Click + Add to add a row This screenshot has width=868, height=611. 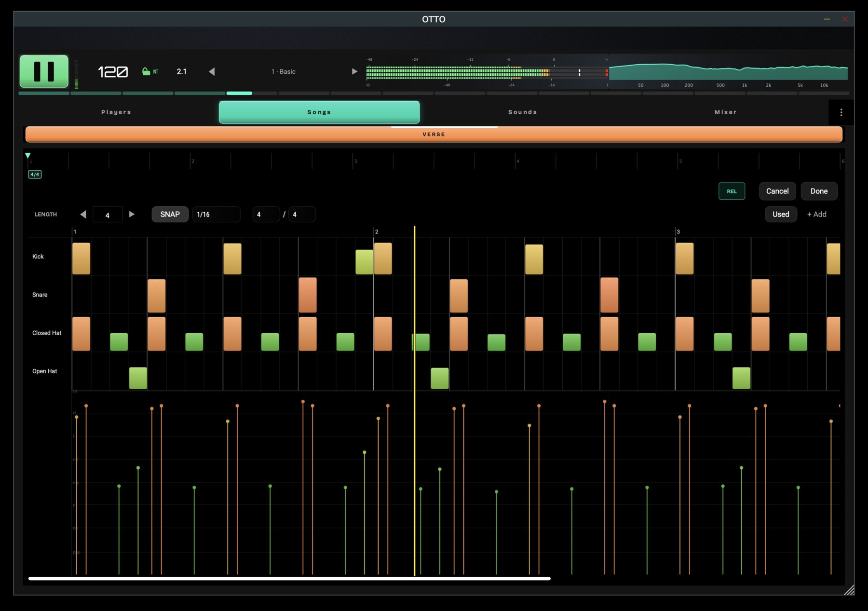(x=816, y=215)
